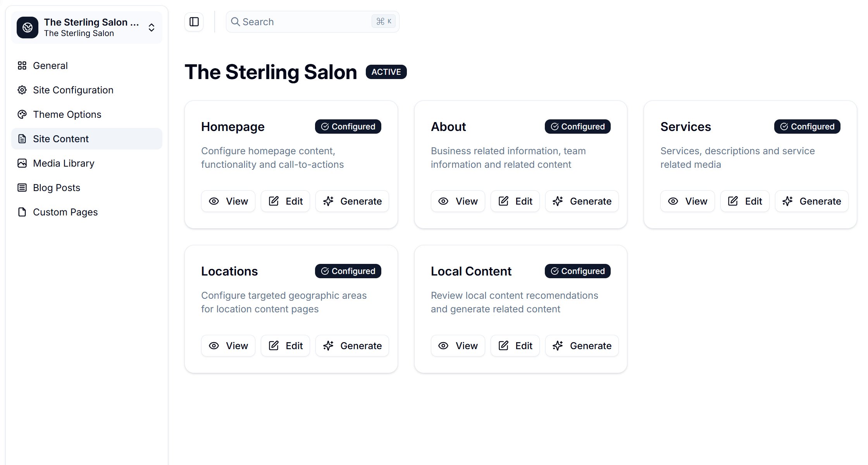Click the Theme Options palette icon
Screen dimensions: 868x465
click(x=22, y=115)
